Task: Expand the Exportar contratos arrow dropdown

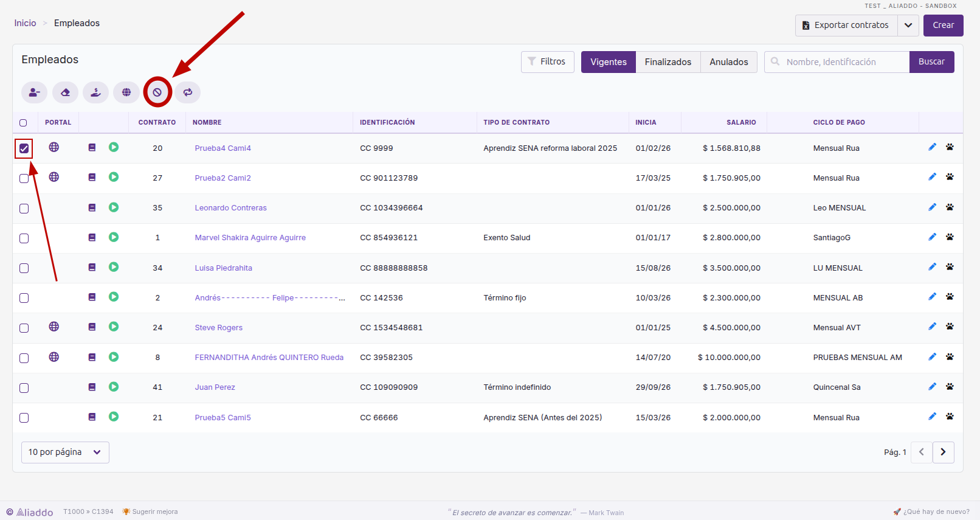Action: pyautogui.click(x=908, y=26)
